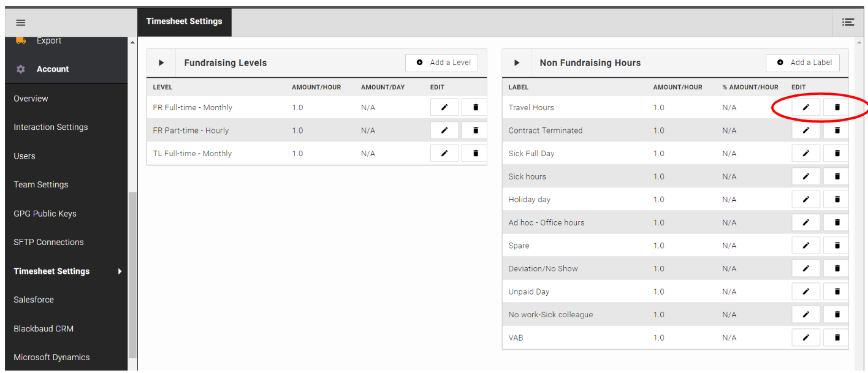Expand Timesheet Settings submenu arrow
Screen dimensions: 868x373
tap(120, 271)
